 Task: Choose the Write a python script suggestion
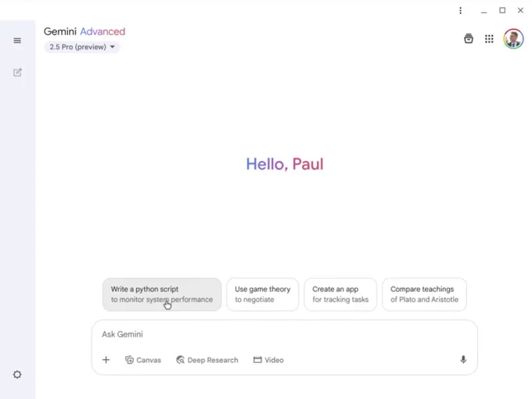[x=162, y=294]
